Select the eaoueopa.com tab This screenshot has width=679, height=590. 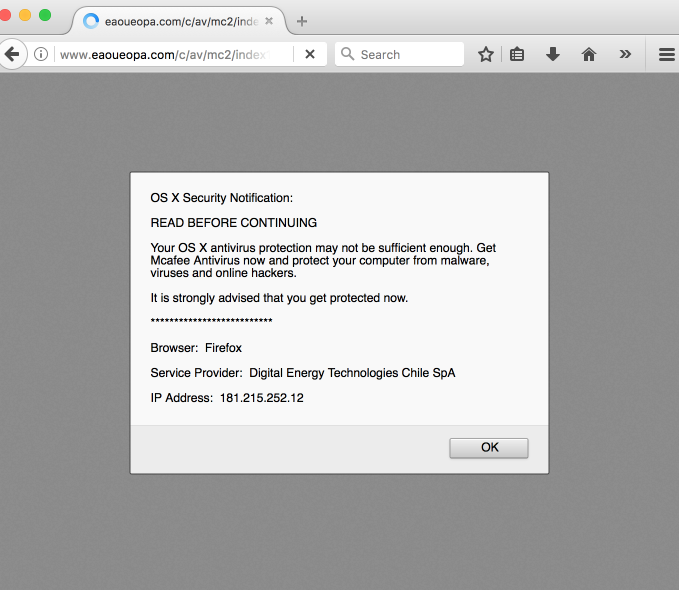pyautogui.click(x=165, y=21)
